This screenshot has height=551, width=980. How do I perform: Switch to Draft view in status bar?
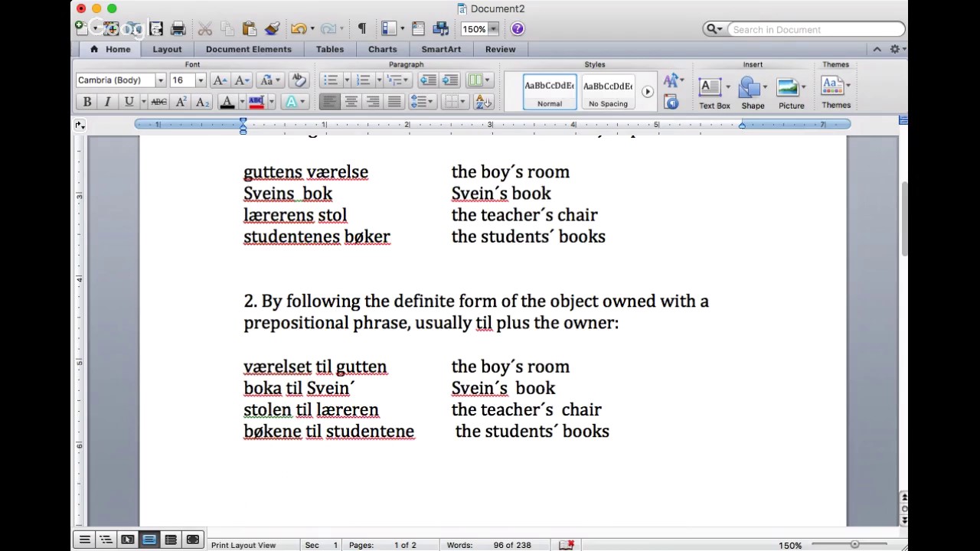coord(85,540)
